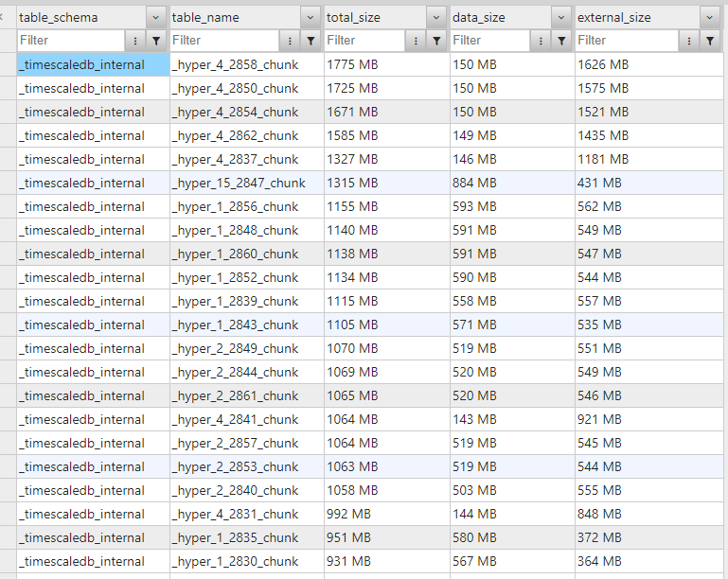Select cell _hyper_4_2862_chunk
The width and height of the screenshot is (728, 579).
[247, 135]
